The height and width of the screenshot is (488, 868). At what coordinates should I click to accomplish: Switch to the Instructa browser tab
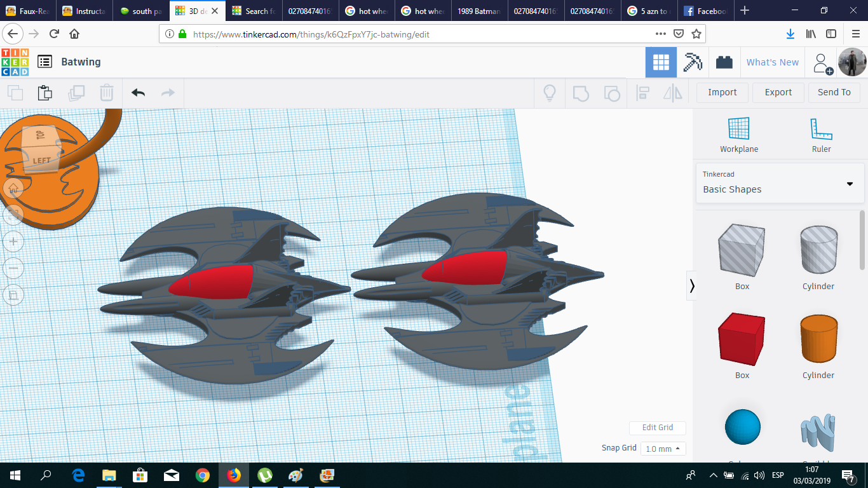(x=85, y=11)
